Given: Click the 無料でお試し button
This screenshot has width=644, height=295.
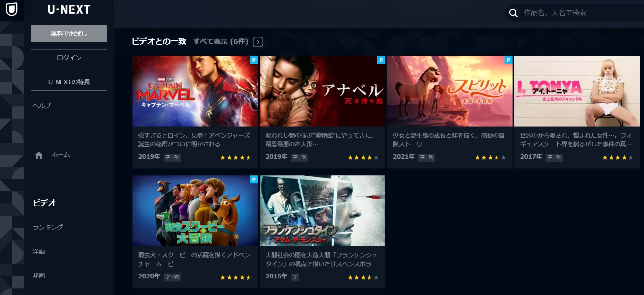Looking at the screenshot, I should click(x=69, y=34).
